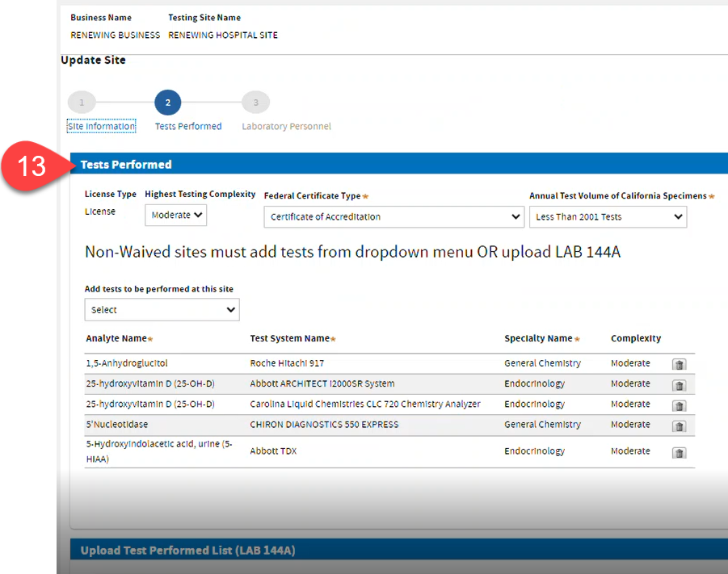Image resolution: width=728 pixels, height=574 pixels.
Task: Delete the Carolina Liquid Chemistries CLC 720 row
Action: point(679,405)
